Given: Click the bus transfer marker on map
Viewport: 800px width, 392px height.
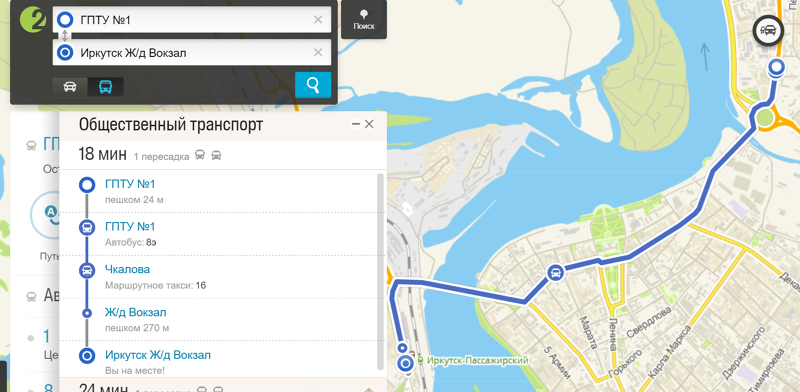Looking at the screenshot, I should tap(556, 273).
